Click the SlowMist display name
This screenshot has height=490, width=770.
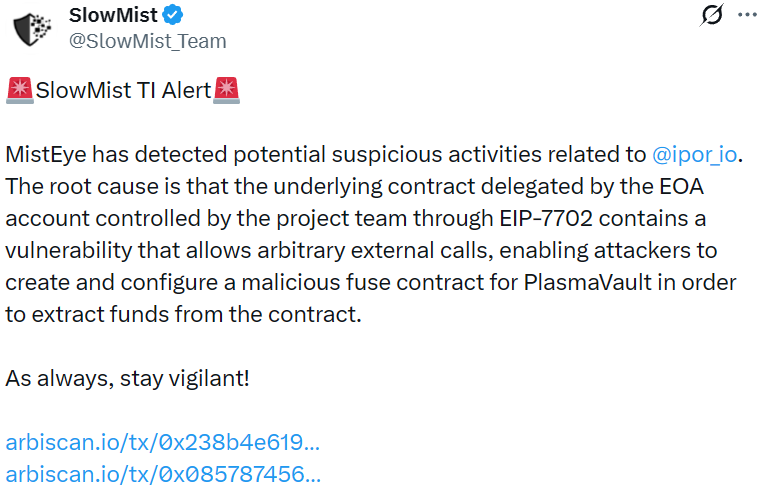[112, 16]
